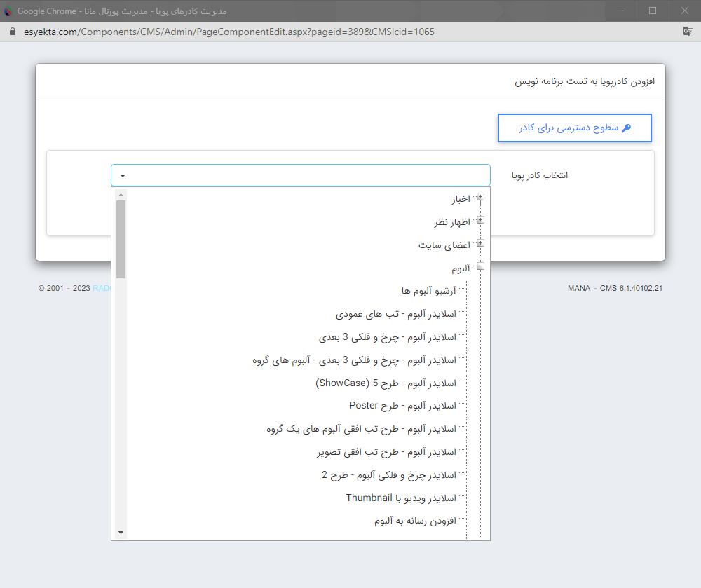Click the Google Translate icon in address bar

688,32
